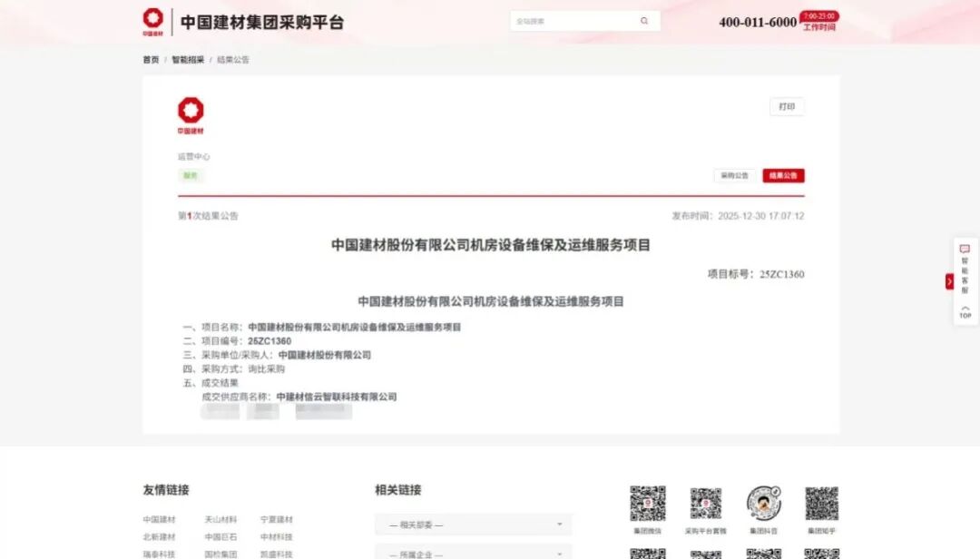Expand the 所属企业 dropdown
The height and width of the screenshot is (559, 980).
473,553
